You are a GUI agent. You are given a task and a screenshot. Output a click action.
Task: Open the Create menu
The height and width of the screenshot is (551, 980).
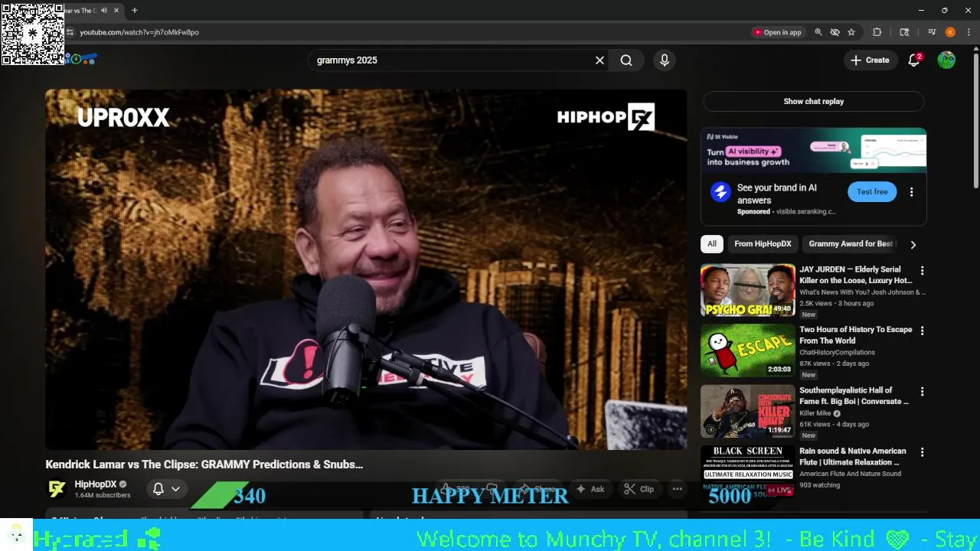coord(870,60)
